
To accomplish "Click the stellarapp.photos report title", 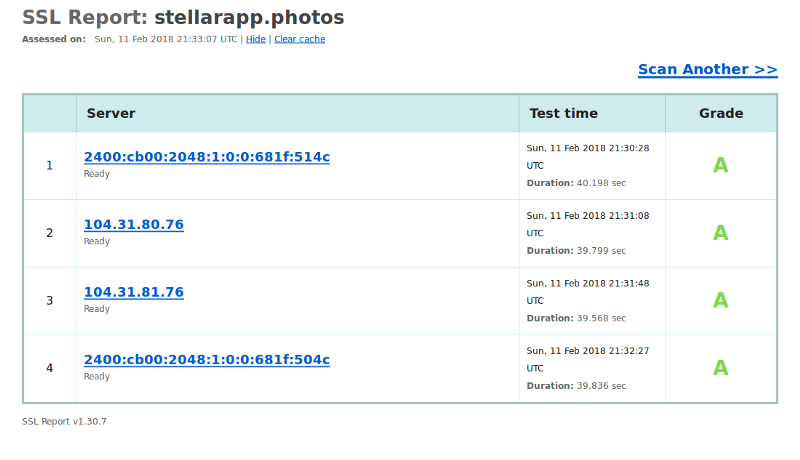I will click(x=249, y=17).
